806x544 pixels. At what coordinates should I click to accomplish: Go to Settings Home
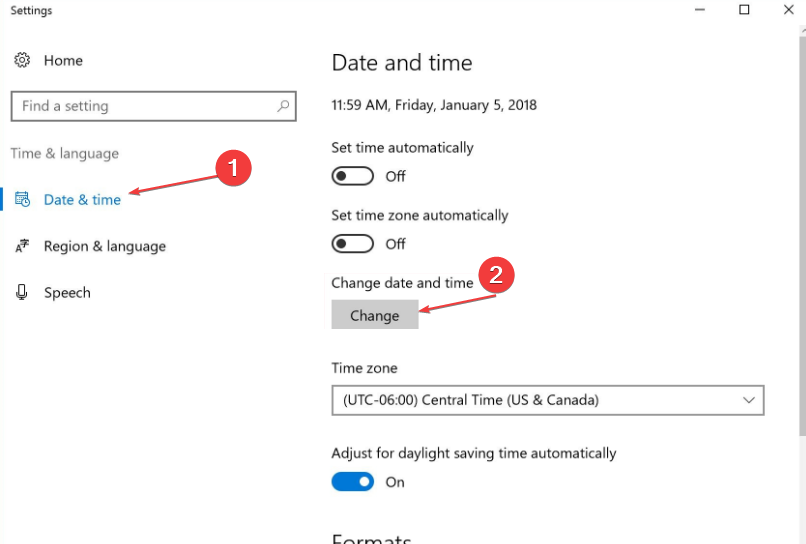coord(62,60)
